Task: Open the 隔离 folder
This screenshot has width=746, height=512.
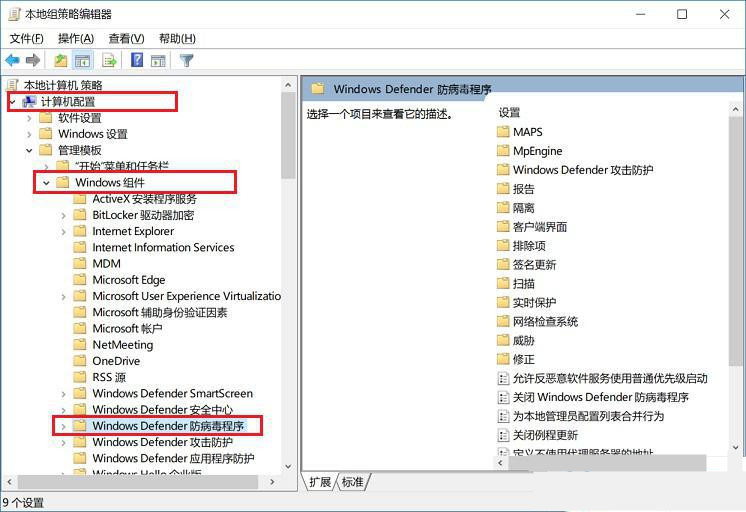Action: pyautogui.click(x=516, y=208)
